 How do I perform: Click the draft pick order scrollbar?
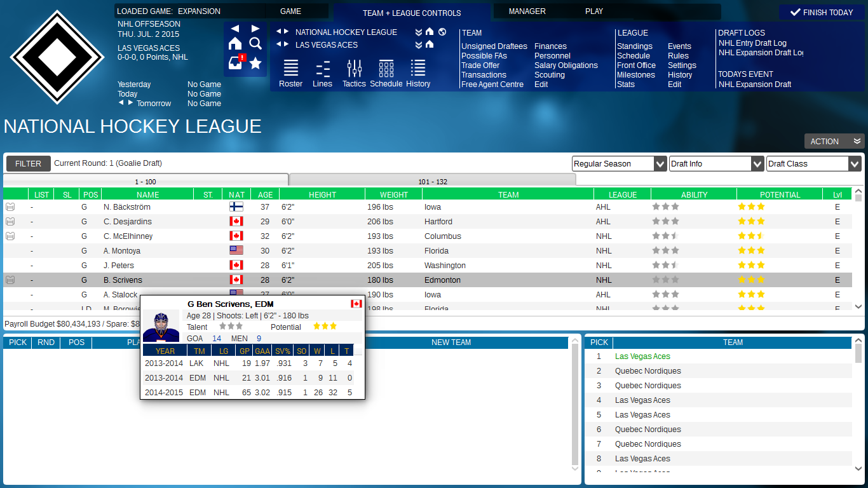coord(858,405)
